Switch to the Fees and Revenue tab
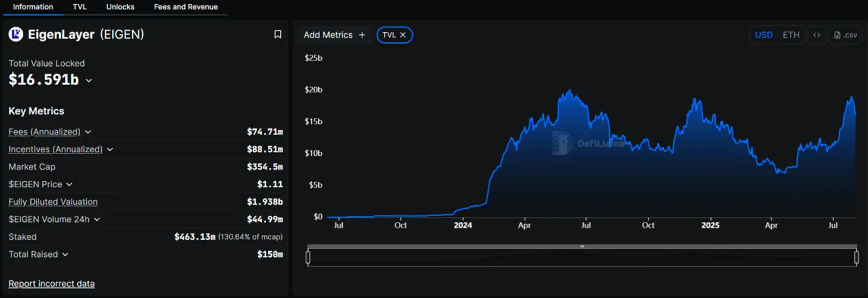868x298 pixels. click(186, 7)
